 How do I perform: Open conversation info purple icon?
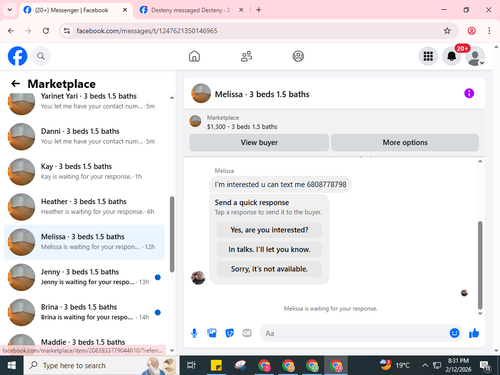coord(469,93)
